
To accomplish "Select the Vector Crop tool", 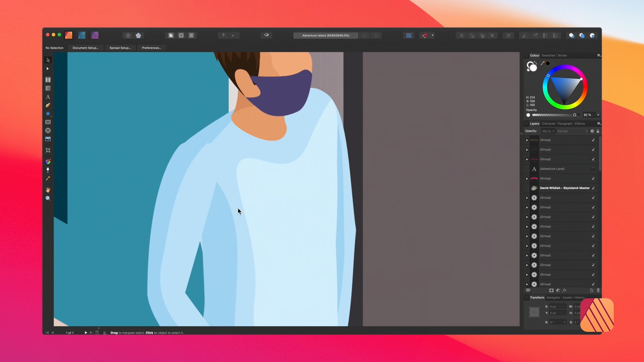I will pyautogui.click(x=48, y=150).
